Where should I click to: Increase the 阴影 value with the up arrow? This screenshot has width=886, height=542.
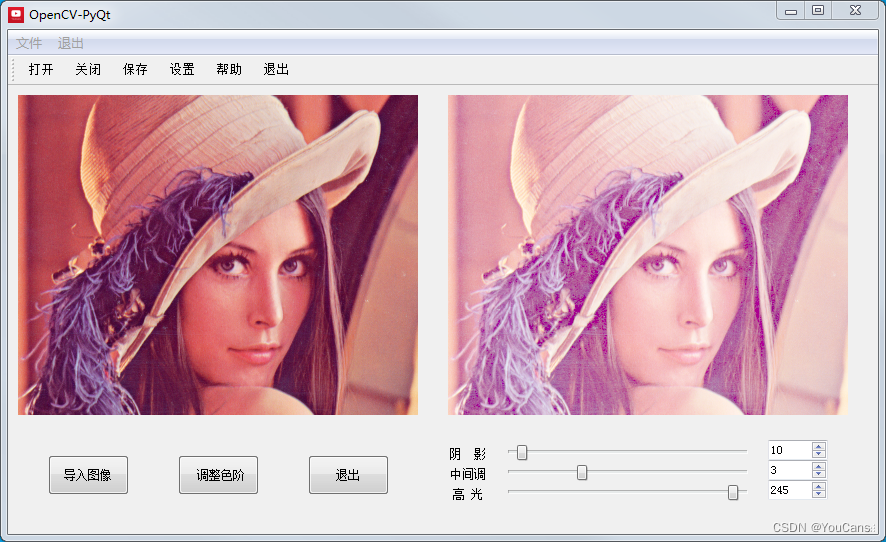[819, 446]
